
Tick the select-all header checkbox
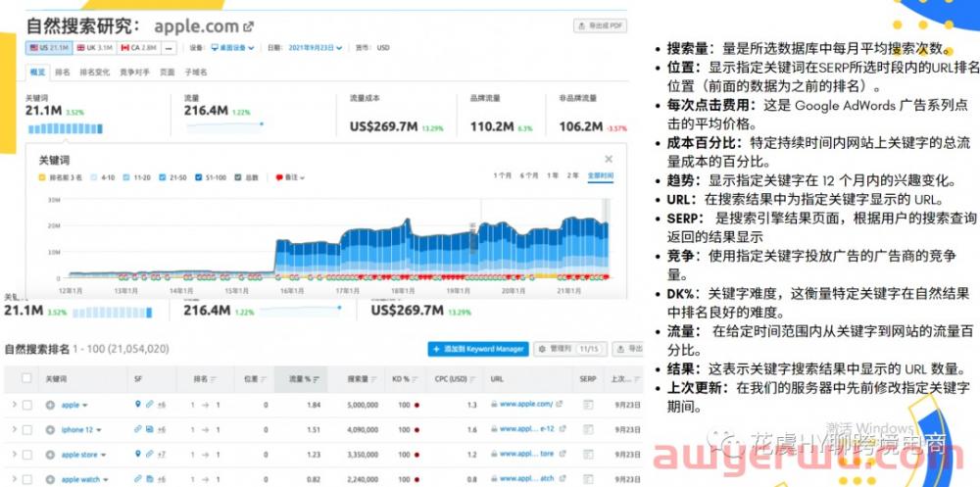(x=26, y=377)
